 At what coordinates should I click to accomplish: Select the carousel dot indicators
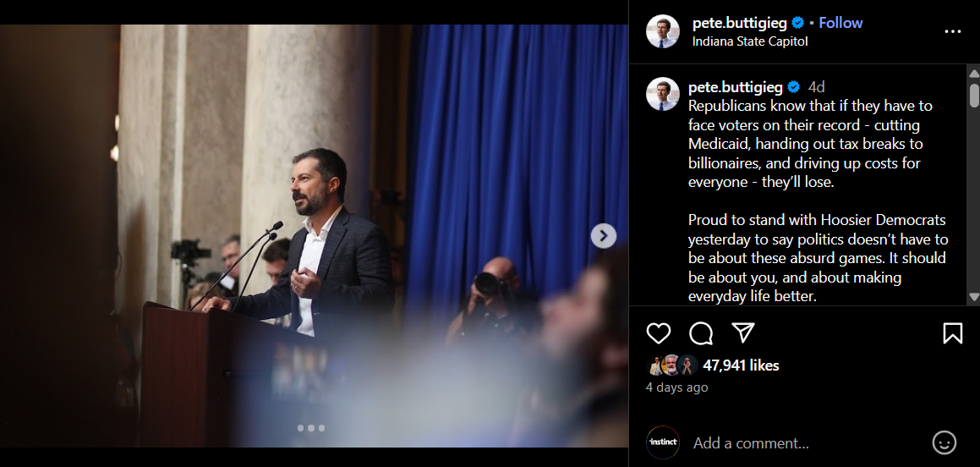(310, 428)
